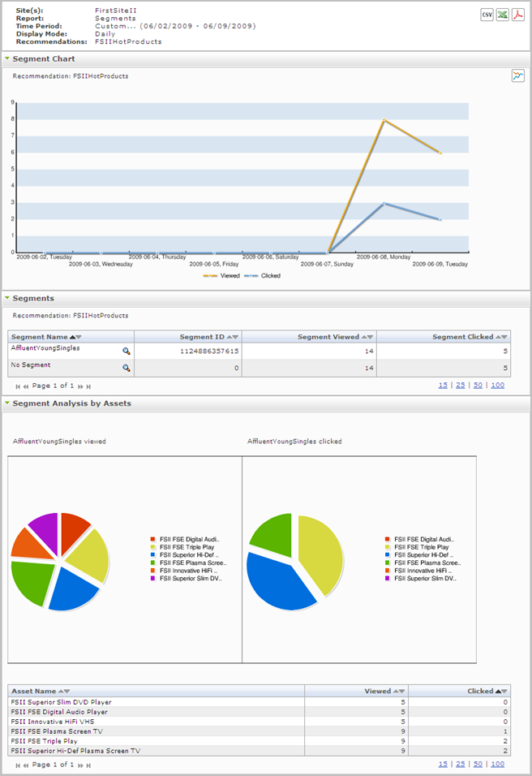
Task: Export report to Excel icon
Action: pyautogui.click(x=502, y=15)
